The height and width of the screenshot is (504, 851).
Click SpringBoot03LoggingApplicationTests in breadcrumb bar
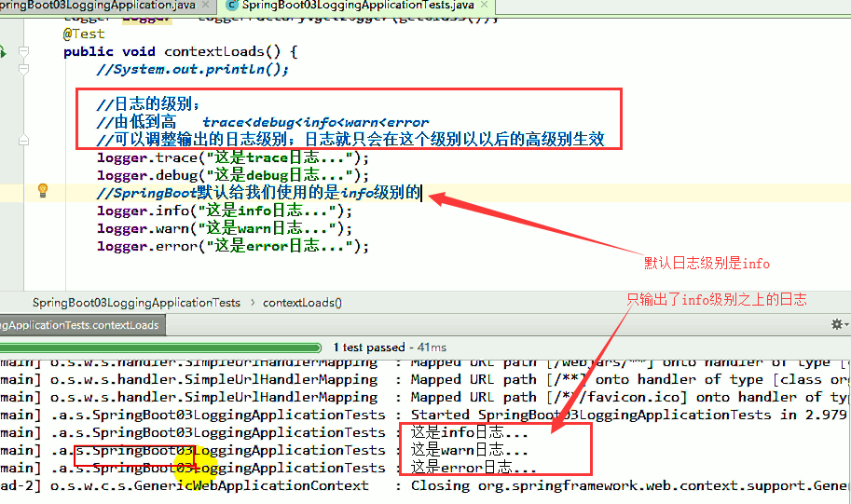pyautogui.click(x=136, y=303)
